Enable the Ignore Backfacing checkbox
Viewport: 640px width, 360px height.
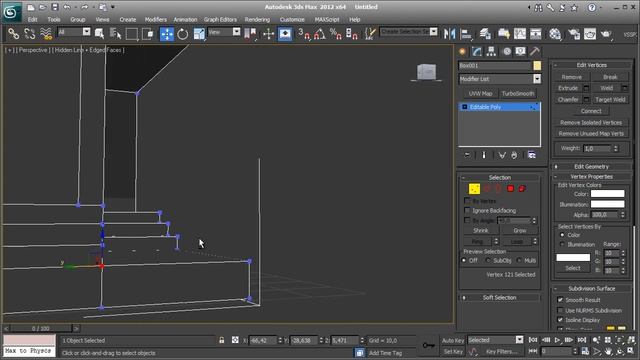[x=467, y=210]
